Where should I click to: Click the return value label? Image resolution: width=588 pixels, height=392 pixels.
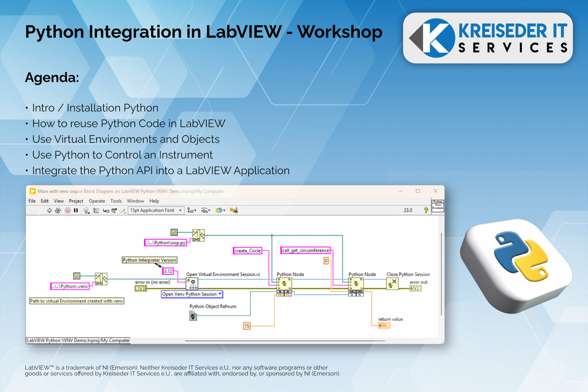click(x=390, y=319)
